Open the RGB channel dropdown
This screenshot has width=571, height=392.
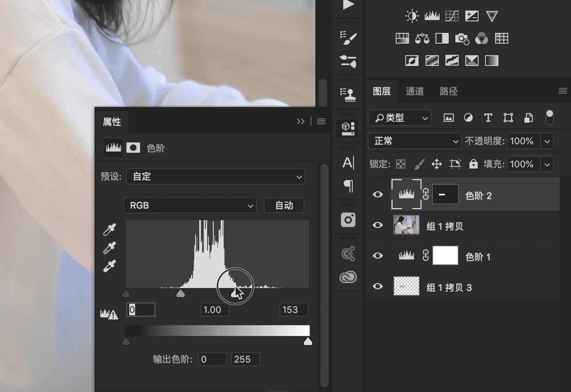[x=190, y=206]
